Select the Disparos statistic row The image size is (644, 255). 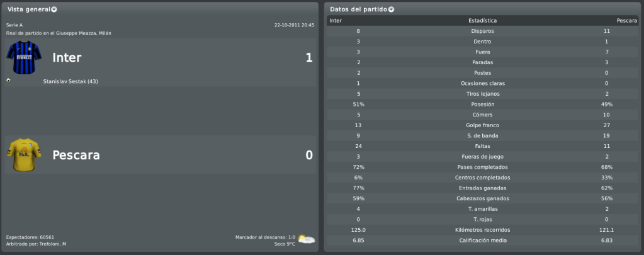click(x=483, y=31)
